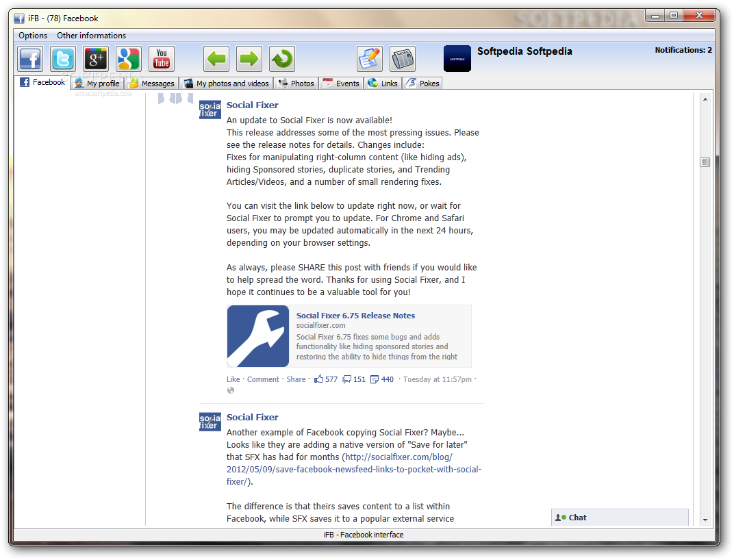Image resolution: width=734 pixels, height=560 pixels.
Task: Switch to Messages tab
Action: coord(152,84)
